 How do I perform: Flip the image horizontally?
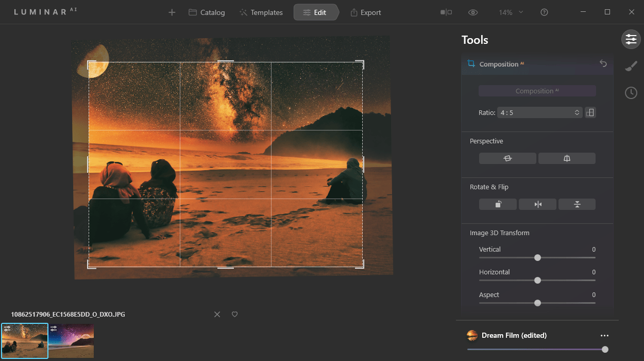pyautogui.click(x=537, y=204)
